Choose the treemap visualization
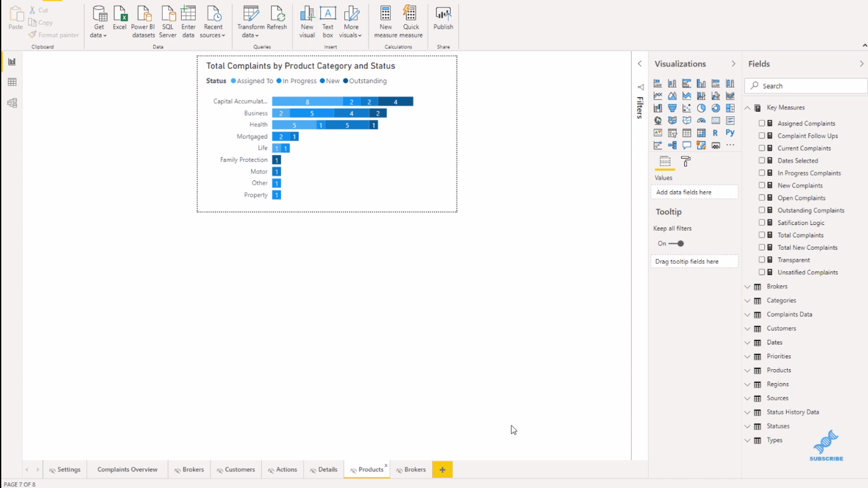868x488 pixels. [x=730, y=108]
